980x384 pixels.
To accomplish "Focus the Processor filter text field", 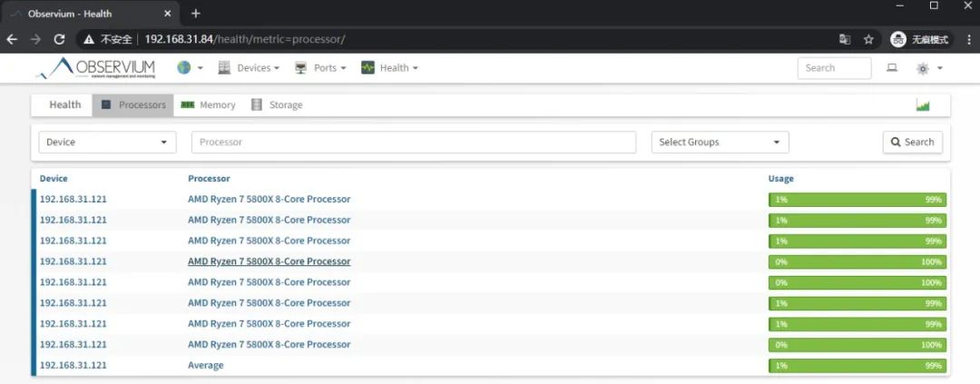I will pyautogui.click(x=413, y=143).
